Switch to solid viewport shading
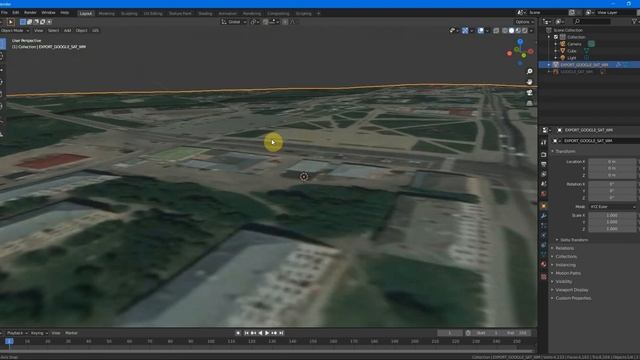640x360 pixels. tap(511, 31)
